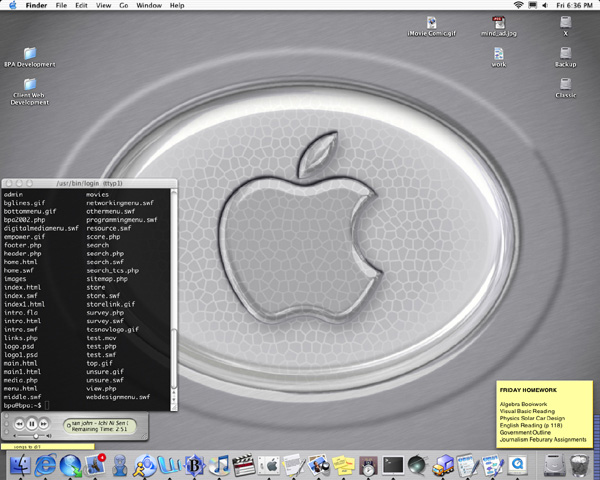
Task: Select the work document on desktop
Action: point(499,57)
